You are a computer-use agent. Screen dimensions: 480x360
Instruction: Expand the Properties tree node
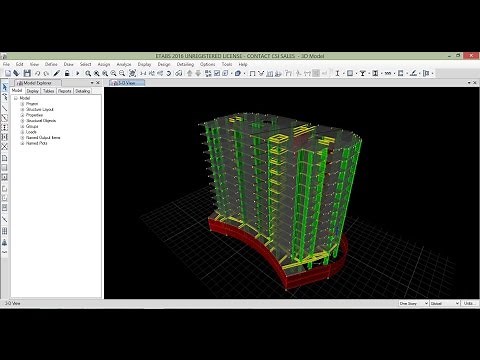point(23,115)
